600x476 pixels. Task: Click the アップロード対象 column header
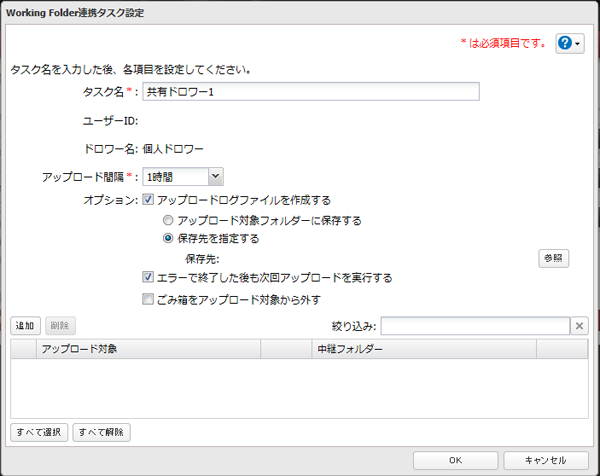148,349
